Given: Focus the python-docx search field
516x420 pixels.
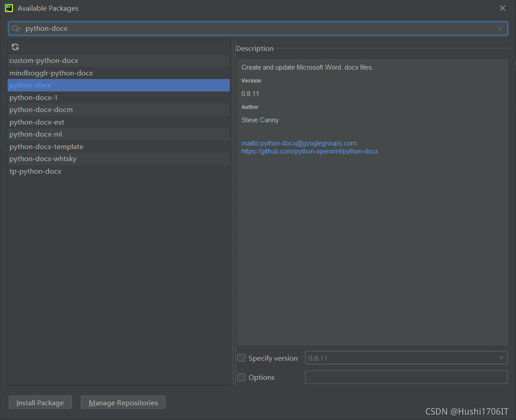Looking at the screenshot, I should click(x=258, y=29).
